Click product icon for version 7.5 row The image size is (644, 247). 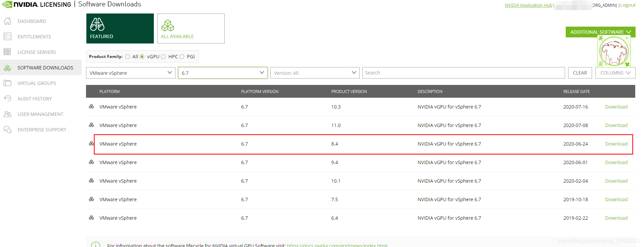(x=91, y=199)
